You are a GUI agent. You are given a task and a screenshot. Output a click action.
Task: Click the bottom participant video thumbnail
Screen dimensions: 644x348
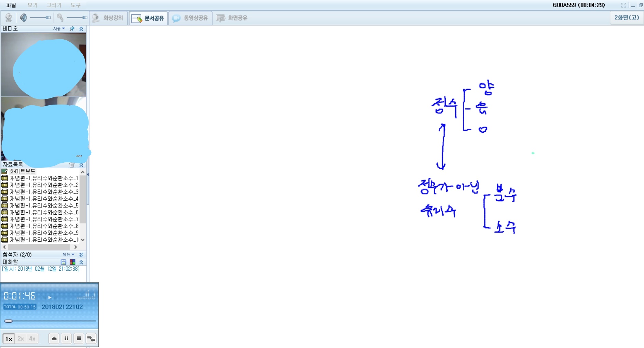(43, 129)
